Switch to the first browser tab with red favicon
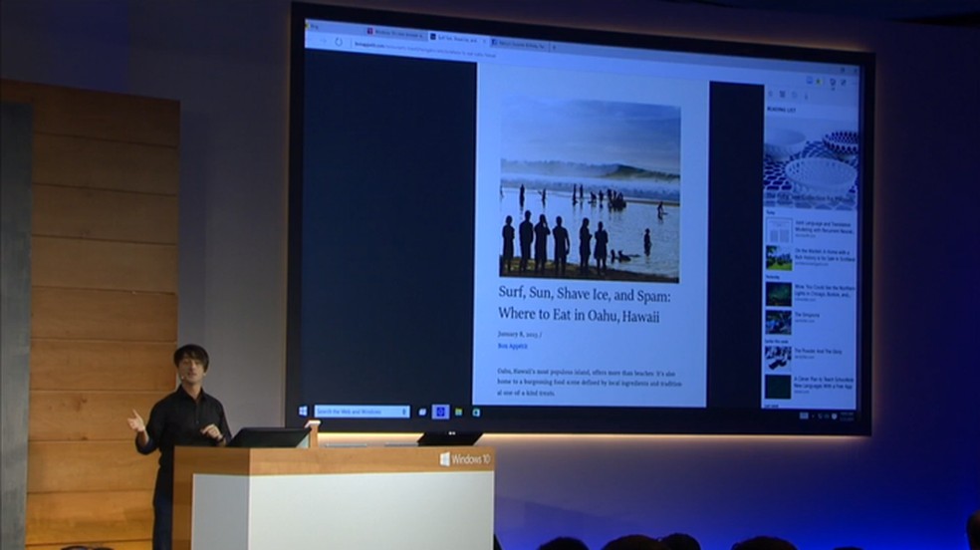This screenshot has height=550, width=980. (396, 34)
